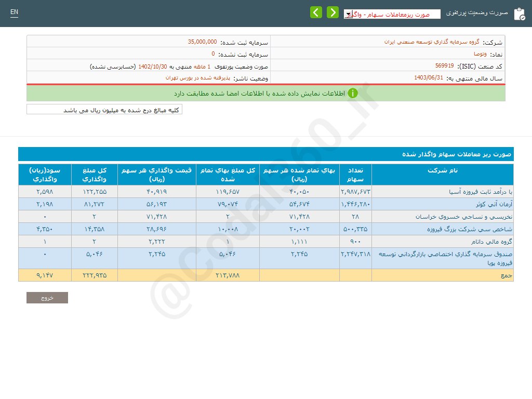The width and height of the screenshot is (532, 399).
Task: Select the با درآمد ثابت فیروزه آسیا table row
Action: tap(442, 191)
